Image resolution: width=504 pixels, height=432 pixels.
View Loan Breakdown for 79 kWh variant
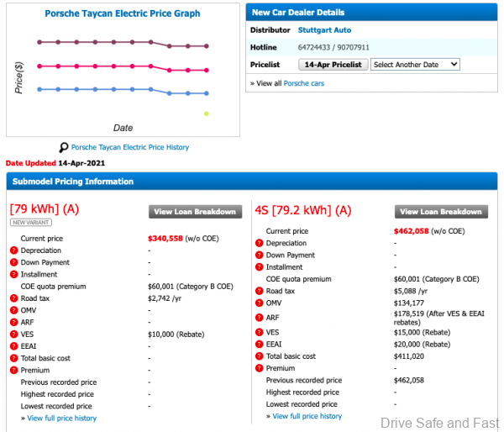pyautogui.click(x=196, y=212)
